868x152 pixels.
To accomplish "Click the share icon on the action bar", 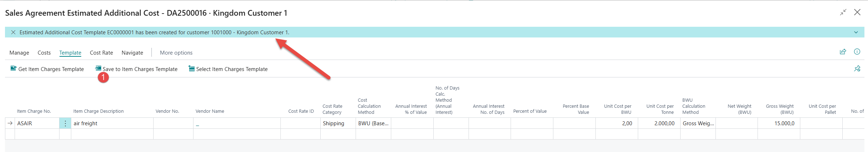I will coord(843,52).
